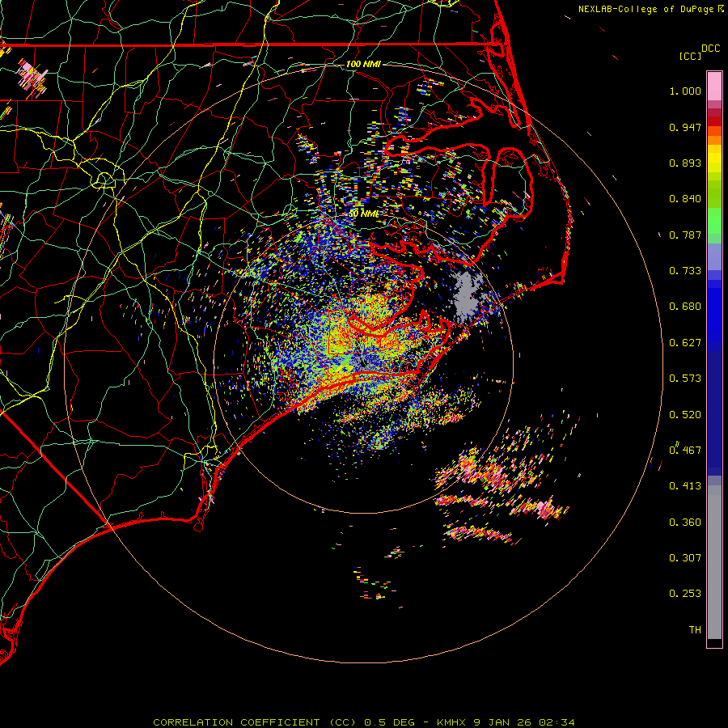The width and height of the screenshot is (728, 728).
Task: Select the 0.253 legend value
Action: (x=685, y=594)
